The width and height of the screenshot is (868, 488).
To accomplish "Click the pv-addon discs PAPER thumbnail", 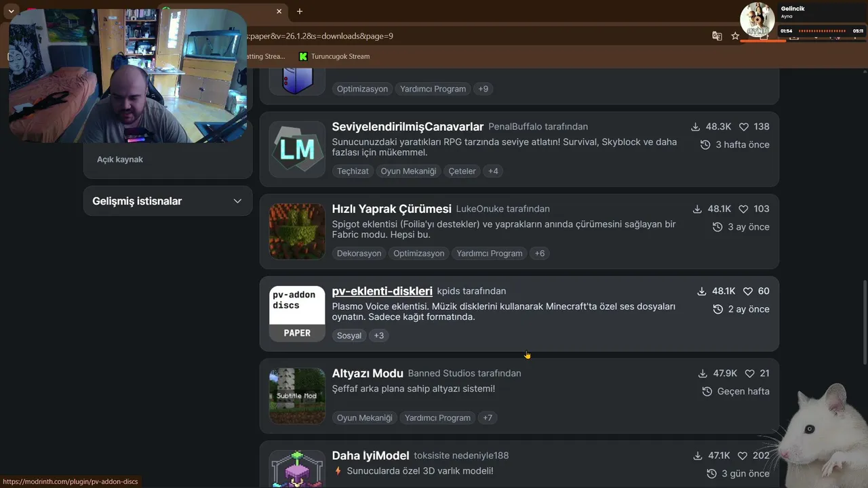I will [297, 314].
